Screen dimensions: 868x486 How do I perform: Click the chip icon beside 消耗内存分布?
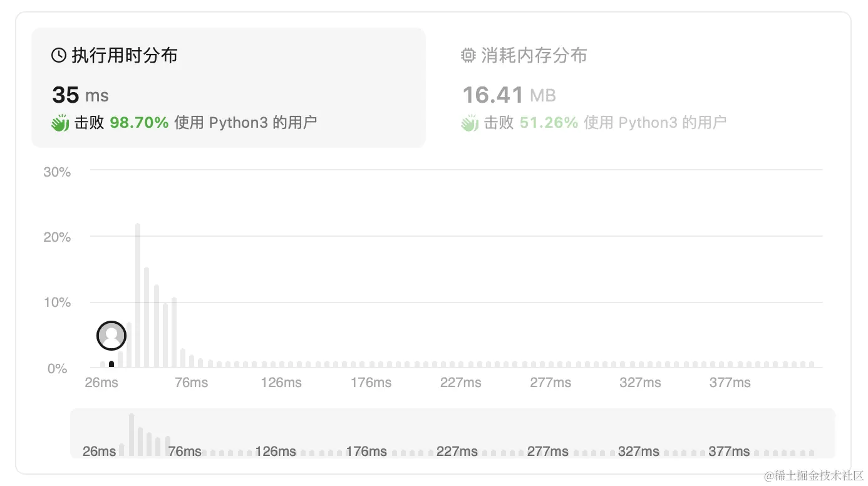coord(468,56)
